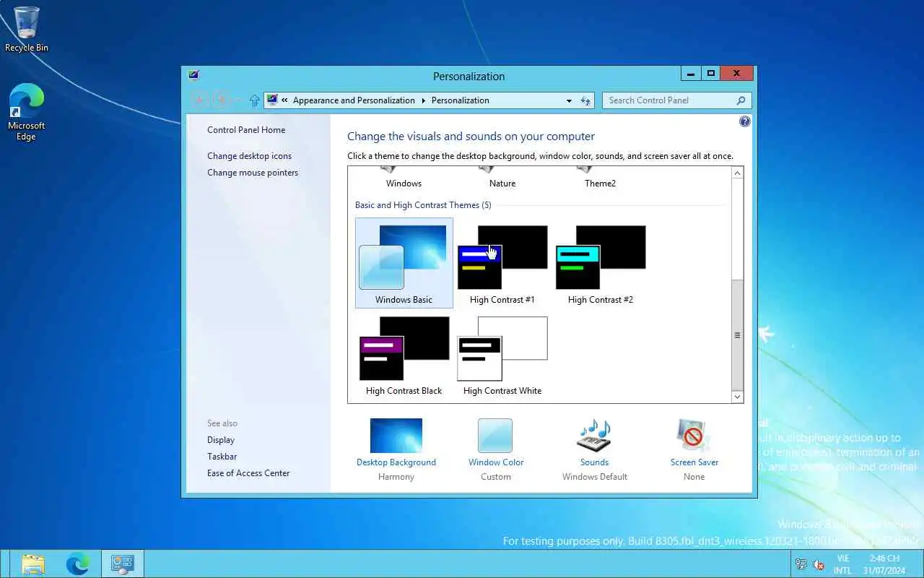Open the Sounds icon
The width and height of the screenshot is (924, 578).
595,436
